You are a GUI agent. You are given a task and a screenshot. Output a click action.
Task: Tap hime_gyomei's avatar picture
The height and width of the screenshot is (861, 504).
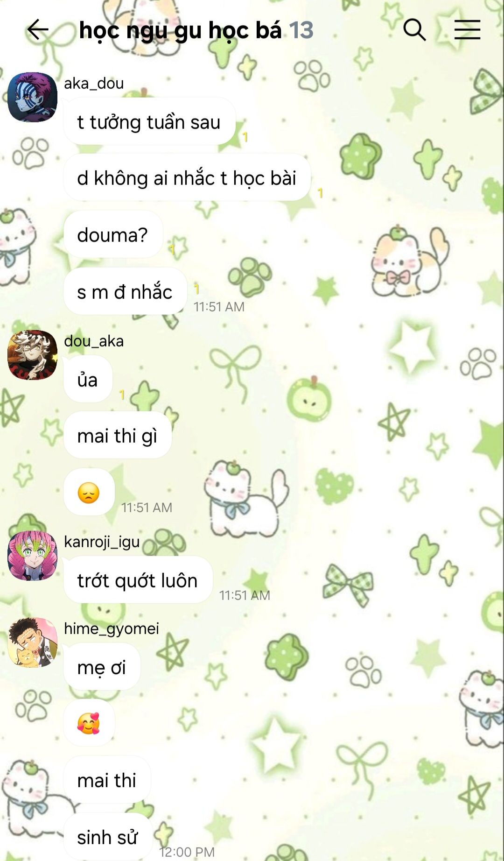click(x=32, y=642)
